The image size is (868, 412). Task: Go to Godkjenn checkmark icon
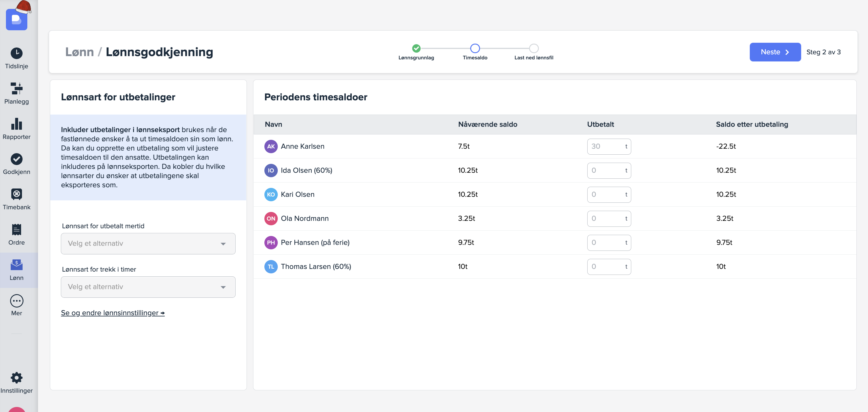pyautogui.click(x=16, y=159)
